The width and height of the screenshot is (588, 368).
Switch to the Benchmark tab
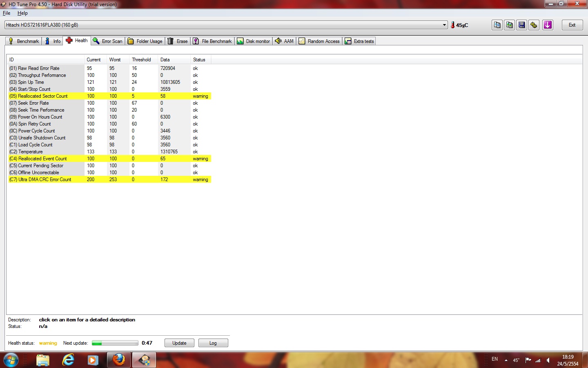pos(23,41)
